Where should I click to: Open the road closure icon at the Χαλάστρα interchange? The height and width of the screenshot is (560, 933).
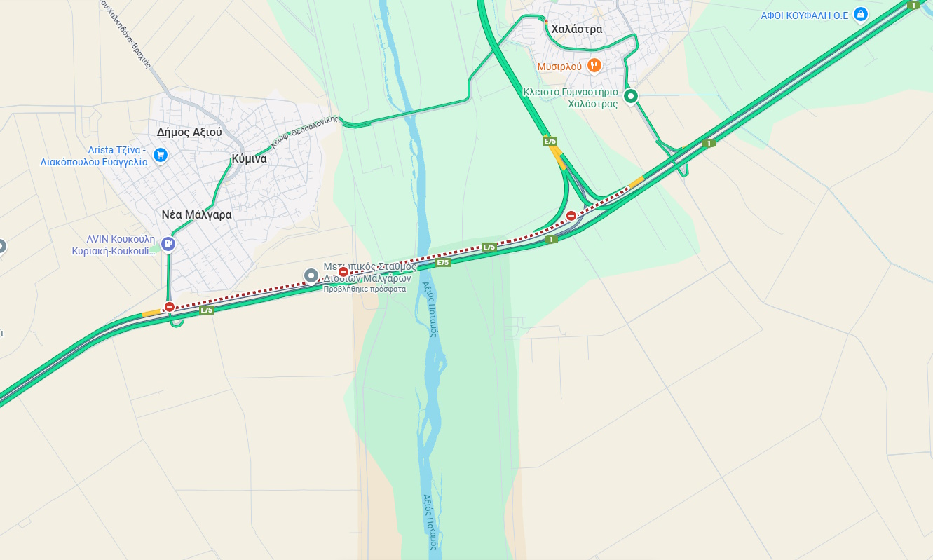click(571, 216)
